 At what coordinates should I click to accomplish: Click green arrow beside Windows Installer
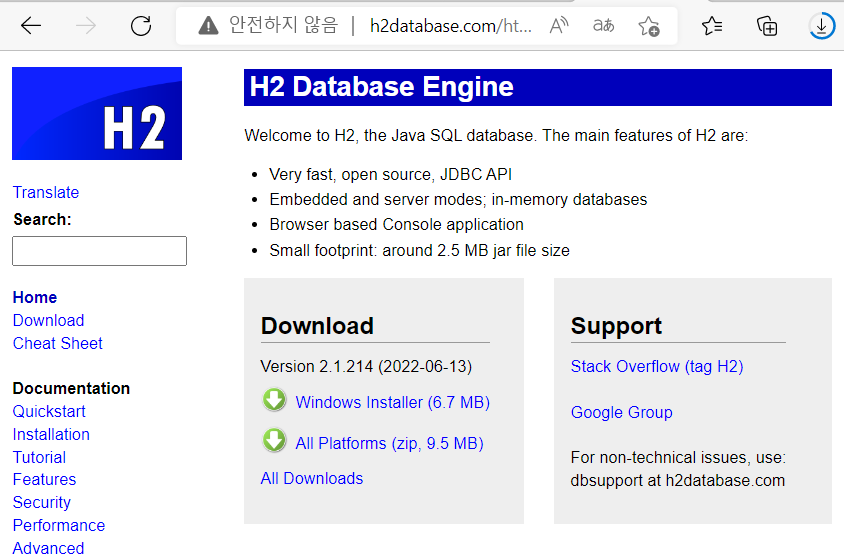[275, 401]
